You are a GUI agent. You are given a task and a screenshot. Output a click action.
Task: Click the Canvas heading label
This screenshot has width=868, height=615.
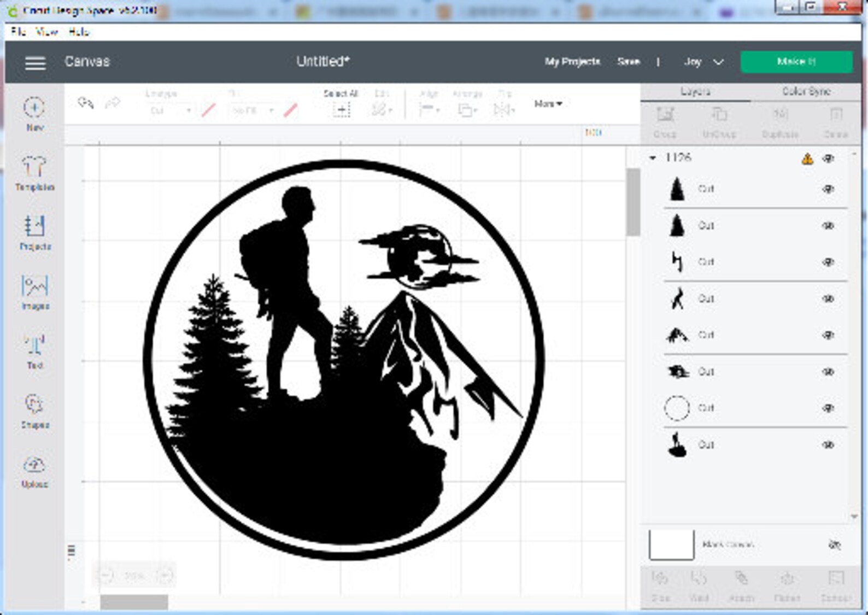pyautogui.click(x=87, y=62)
